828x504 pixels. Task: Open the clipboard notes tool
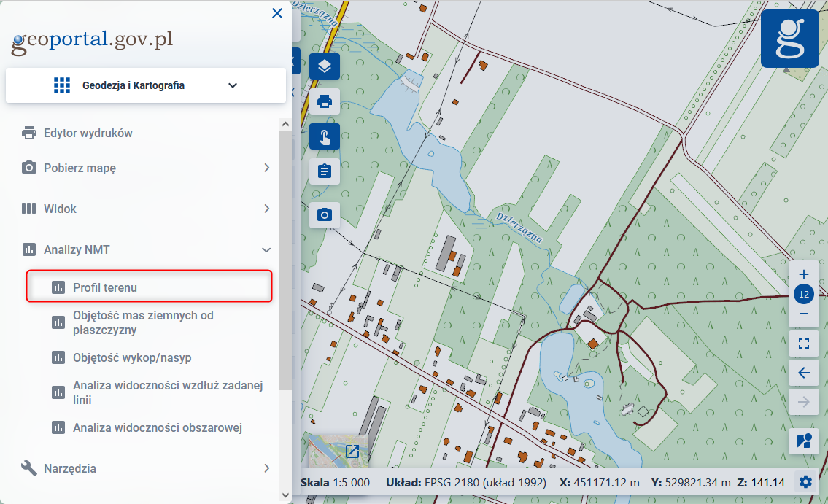[x=325, y=171]
